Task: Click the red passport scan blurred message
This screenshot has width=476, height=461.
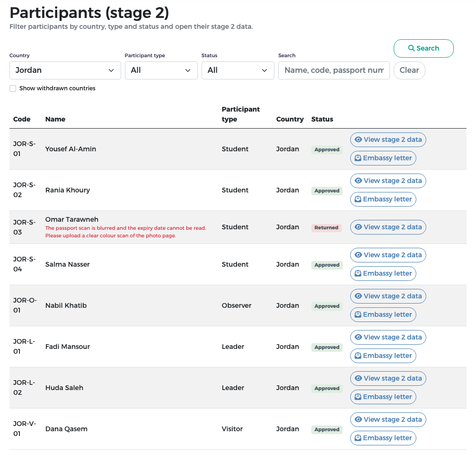Action: point(126,232)
